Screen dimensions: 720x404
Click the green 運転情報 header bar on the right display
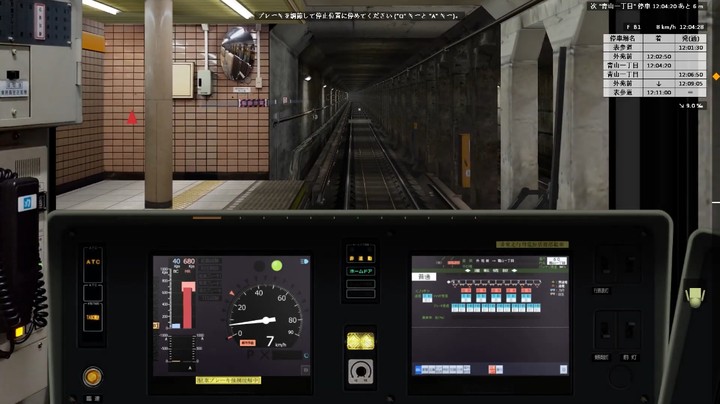(490, 270)
